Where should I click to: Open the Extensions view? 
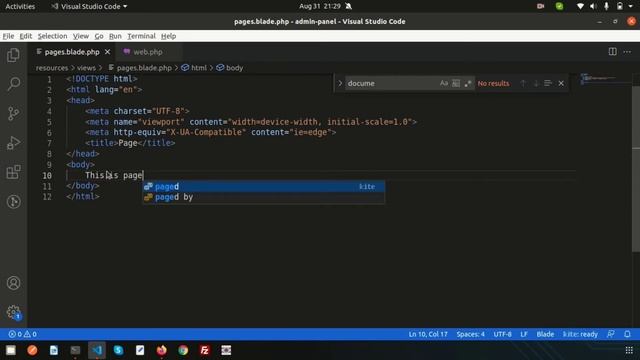pyautogui.click(x=13, y=172)
